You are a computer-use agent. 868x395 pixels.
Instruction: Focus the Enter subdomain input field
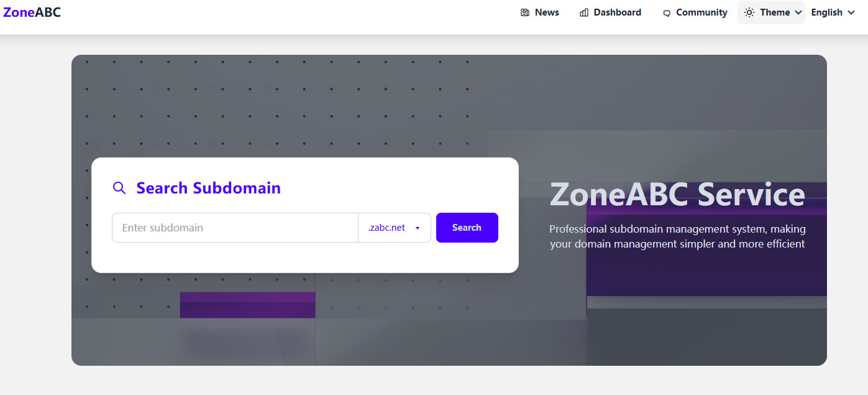(x=235, y=228)
